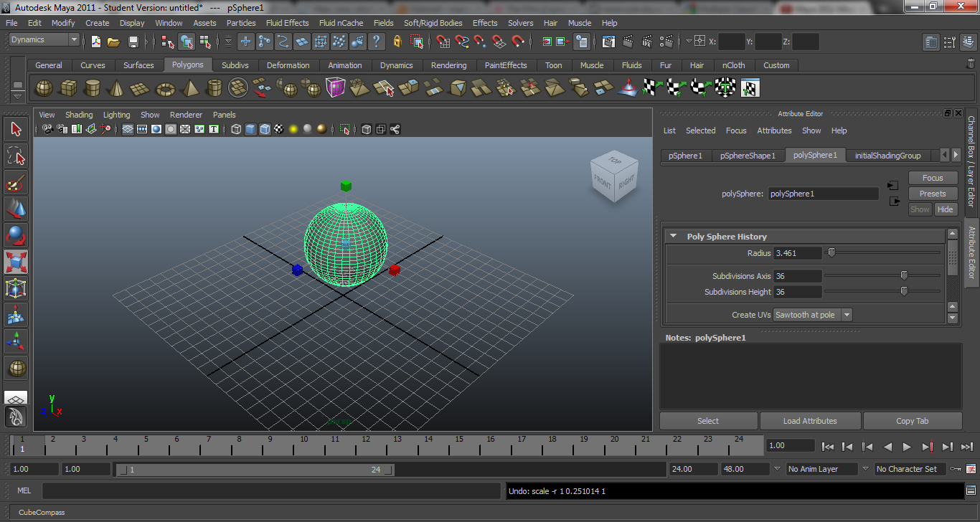Image resolution: width=980 pixels, height=522 pixels.
Task: Collapse the Poly Sphere History section
Action: pos(673,236)
